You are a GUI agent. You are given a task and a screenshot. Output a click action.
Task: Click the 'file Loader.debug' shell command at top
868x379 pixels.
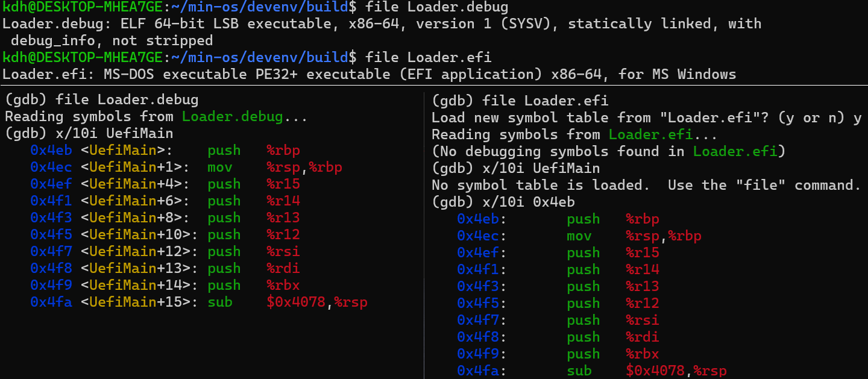(x=436, y=7)
